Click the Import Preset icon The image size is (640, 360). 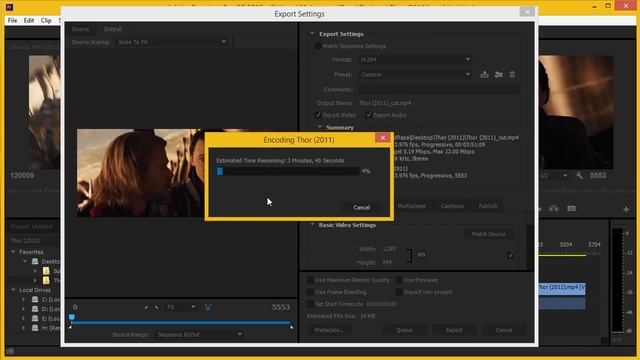click(498, 75)
